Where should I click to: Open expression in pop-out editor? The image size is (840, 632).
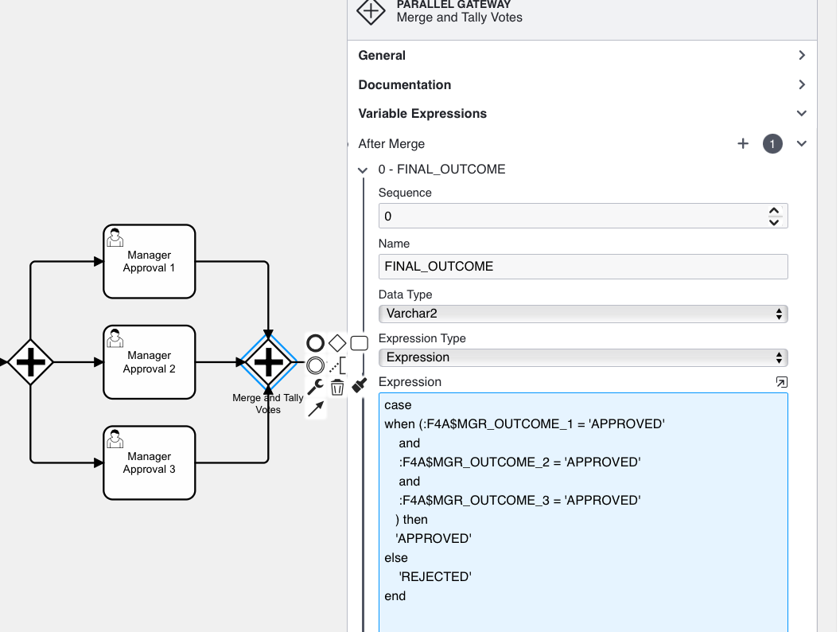[x=780, y=382]
